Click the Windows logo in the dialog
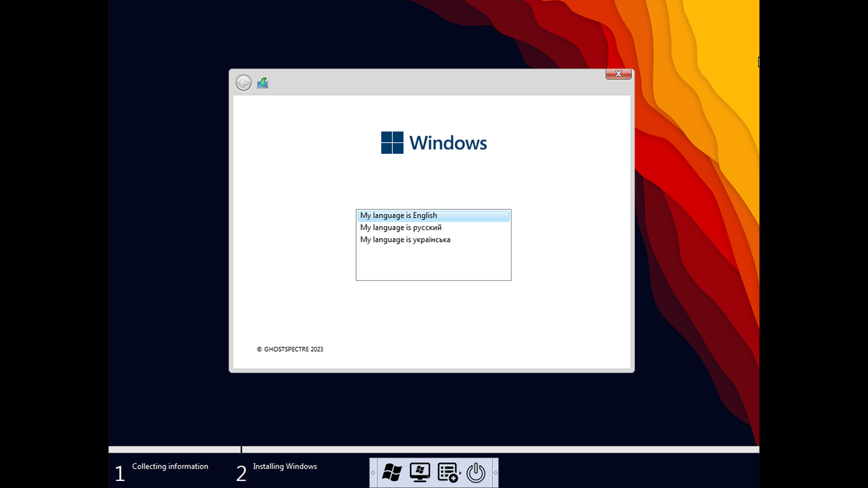The width and height of the screenshot is (868, 488). click(x=392, y=143)
